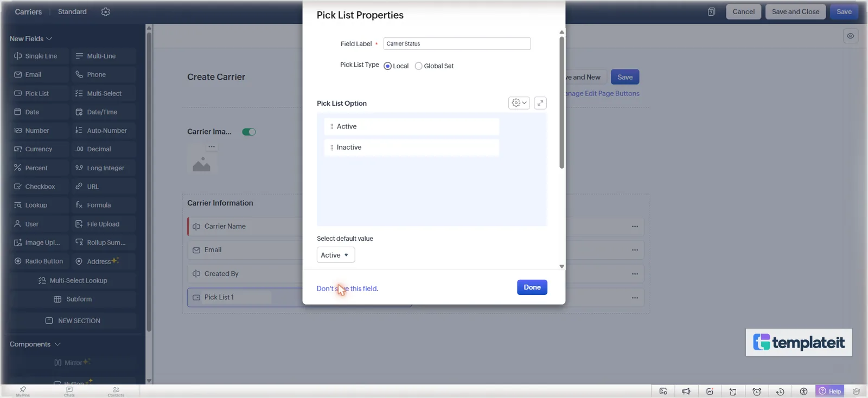Image resolution: width=868 pixels, height=398 pixels.
Task: Add a Subform field type
Action: click(73, 299)
